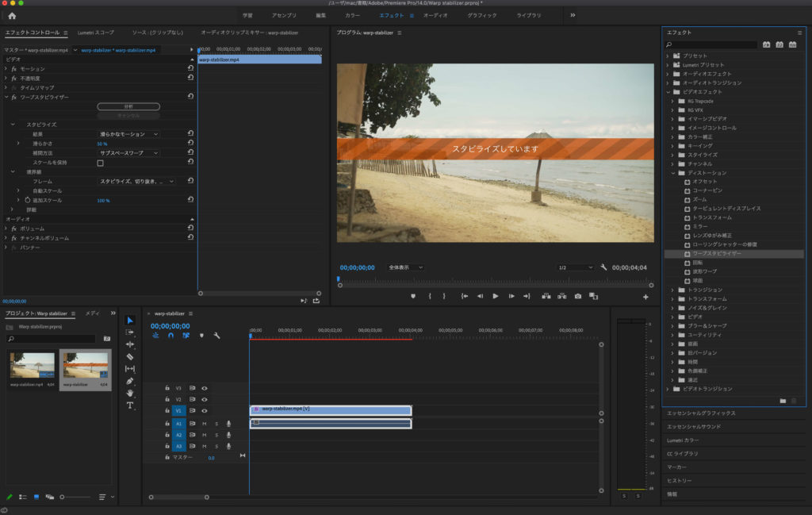The width and height of the screenshot is (812, 515).
Task: Open the Program monitor button editor plus
Action: (645, 297)
